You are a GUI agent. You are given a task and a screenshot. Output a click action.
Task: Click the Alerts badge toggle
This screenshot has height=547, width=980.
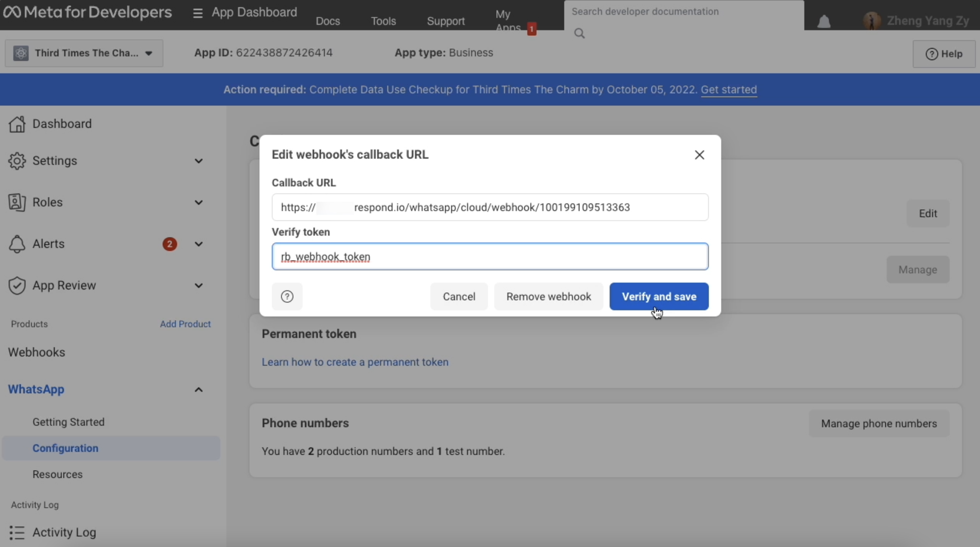170,244
